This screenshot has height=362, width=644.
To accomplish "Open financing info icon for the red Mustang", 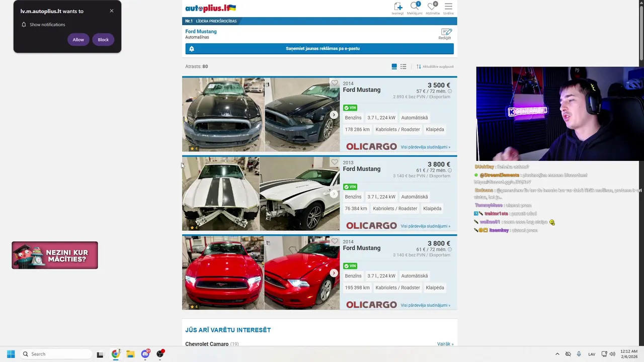I will pos(450,249).
